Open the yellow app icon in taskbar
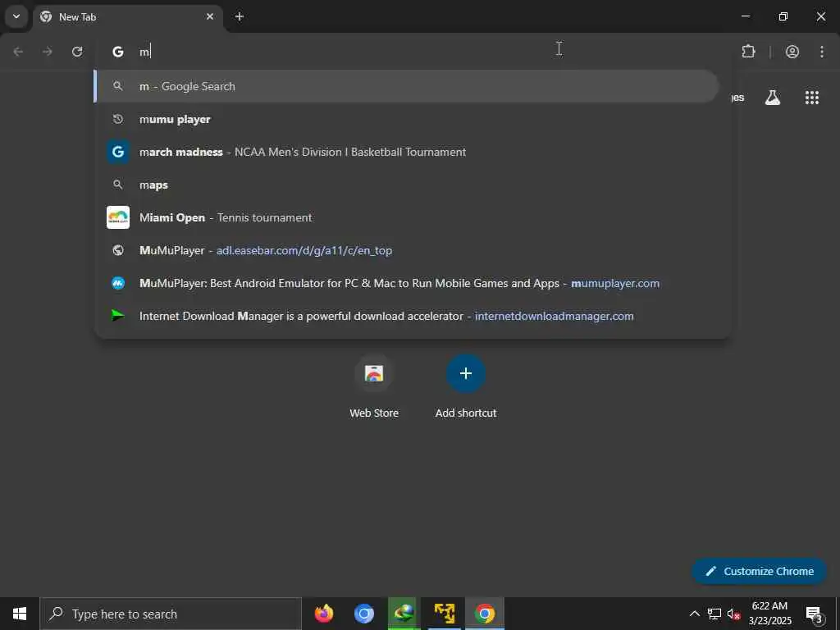 click(x=444, y=614)
